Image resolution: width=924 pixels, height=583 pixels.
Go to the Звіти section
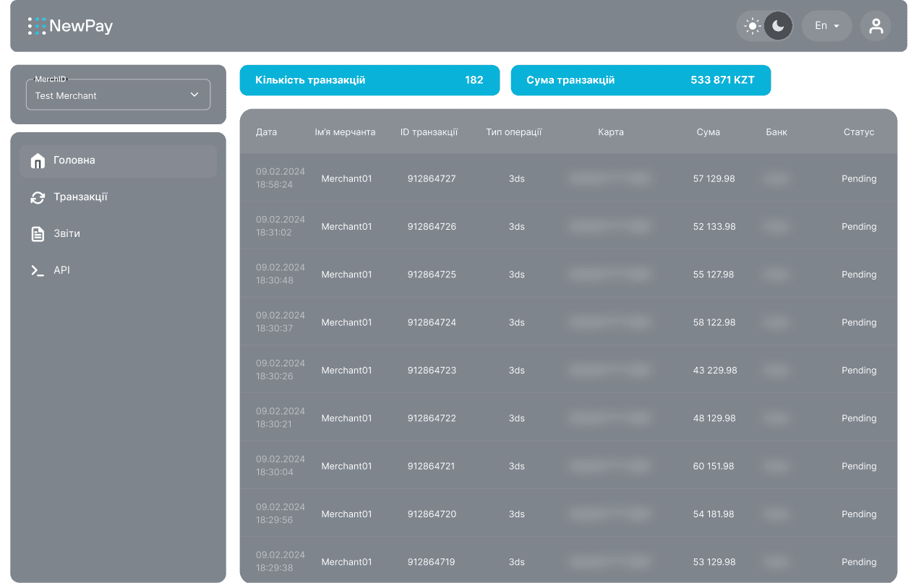tap(67, 234)
